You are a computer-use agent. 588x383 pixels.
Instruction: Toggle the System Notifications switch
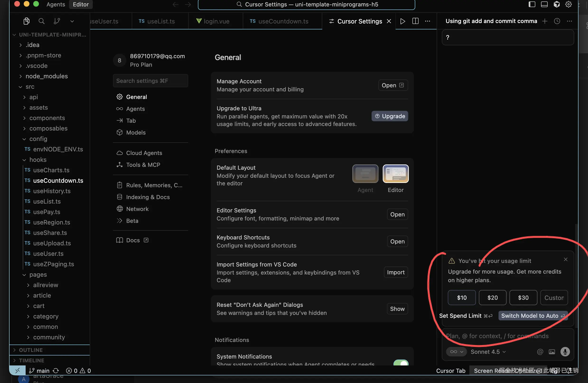(401, 363)
